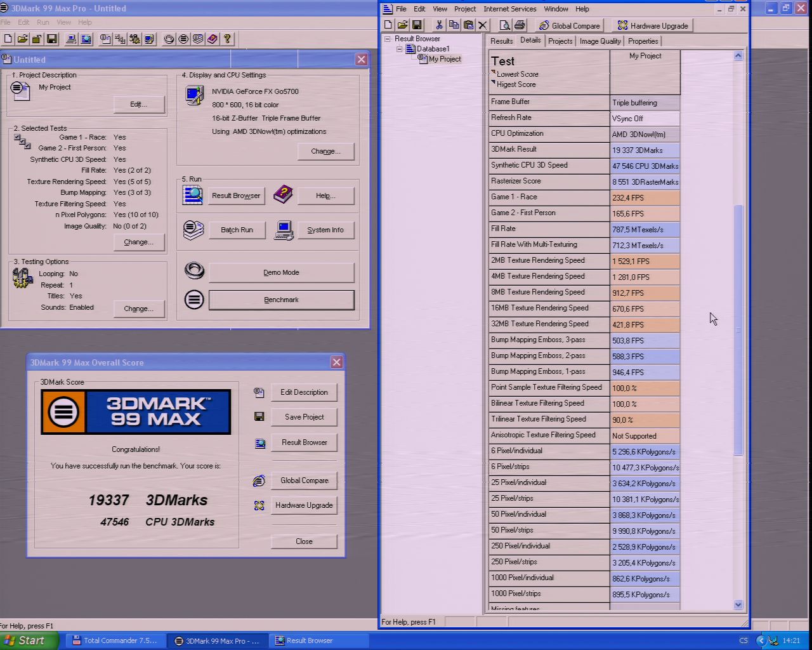The width and height of the screenshot is (812, 650).
Task: Click the Demo Mode button
Action: pyautogui.click(x=281, y=272)
